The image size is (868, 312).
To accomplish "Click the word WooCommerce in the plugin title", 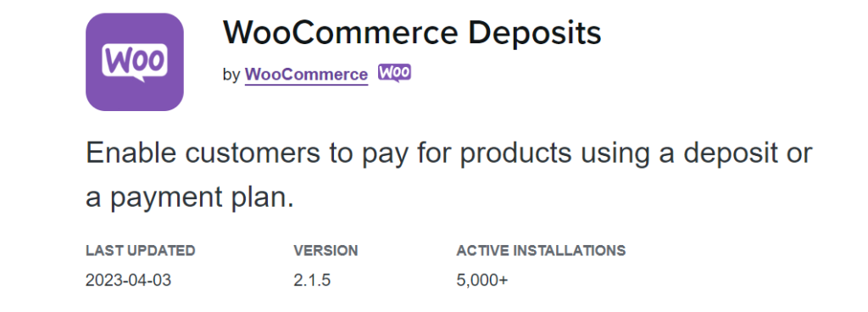I will 341,32.
